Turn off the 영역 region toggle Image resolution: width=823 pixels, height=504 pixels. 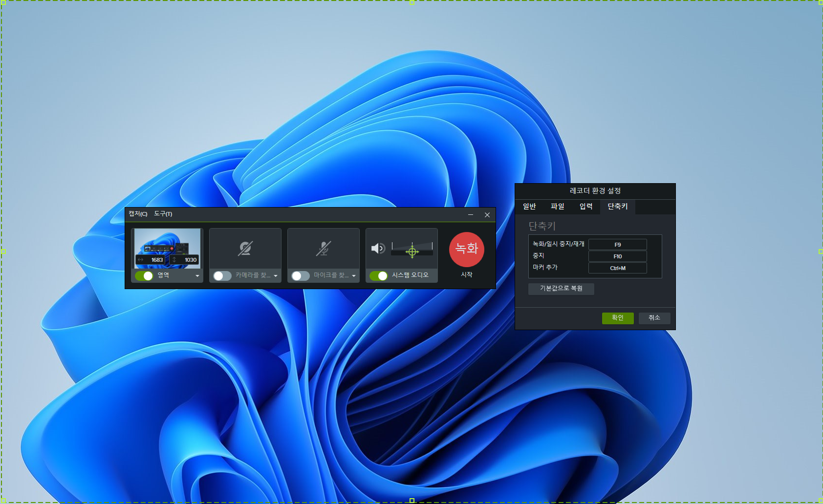point(144,276)
